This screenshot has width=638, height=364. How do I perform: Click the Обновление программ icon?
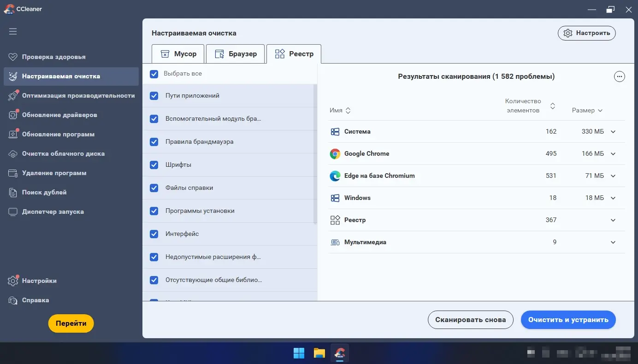(13, 135)
